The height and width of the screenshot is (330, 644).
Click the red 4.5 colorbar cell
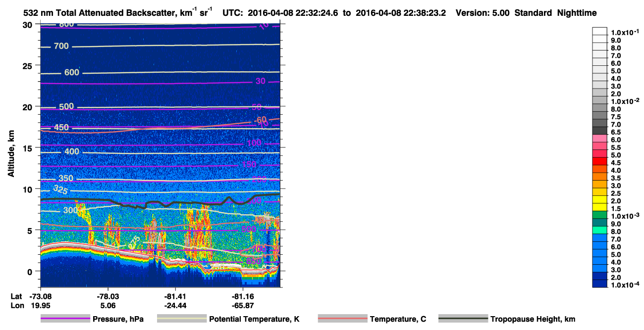point(599,161)
